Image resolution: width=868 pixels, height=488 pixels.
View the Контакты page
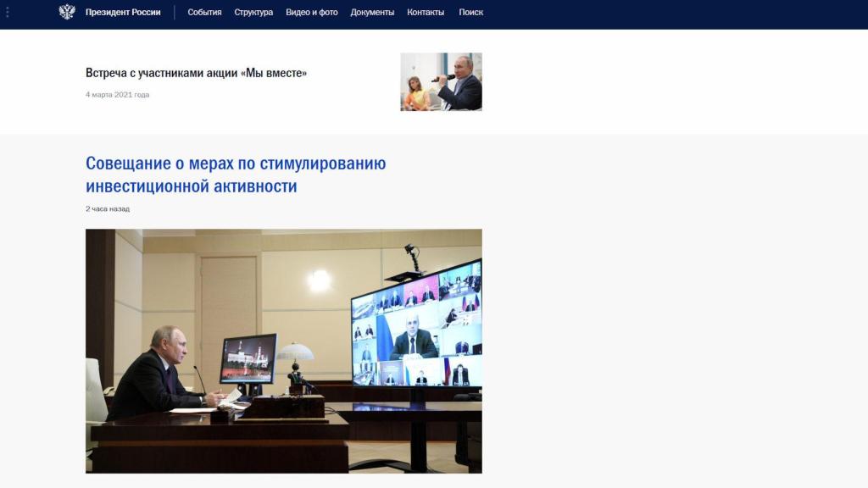[426, 13]
